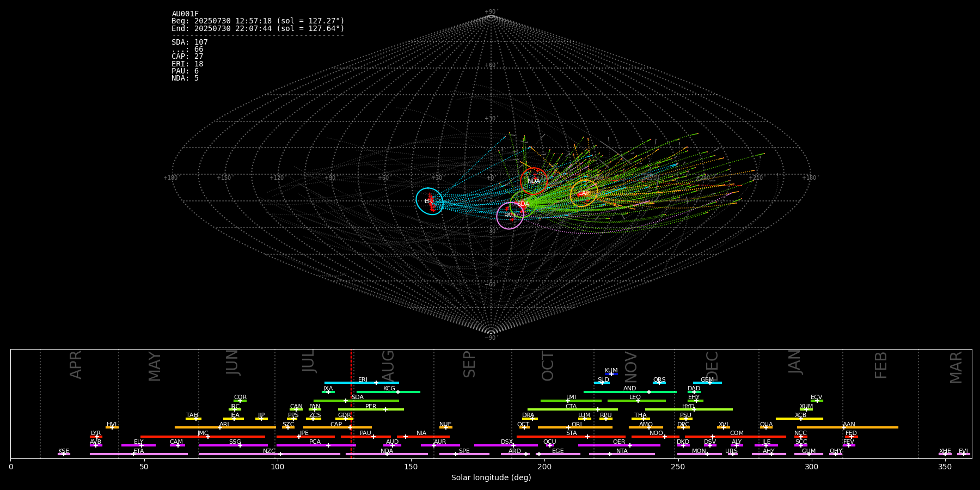This screenshot has width=980, height=490.
Task: Select the GEM shower bar in timeline
Action: [707, 383]
